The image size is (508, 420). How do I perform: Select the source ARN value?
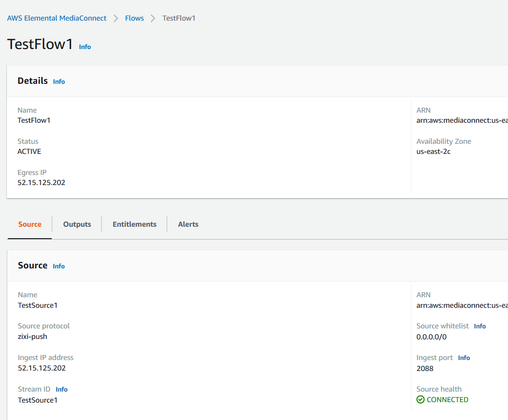tap(462, 305)
